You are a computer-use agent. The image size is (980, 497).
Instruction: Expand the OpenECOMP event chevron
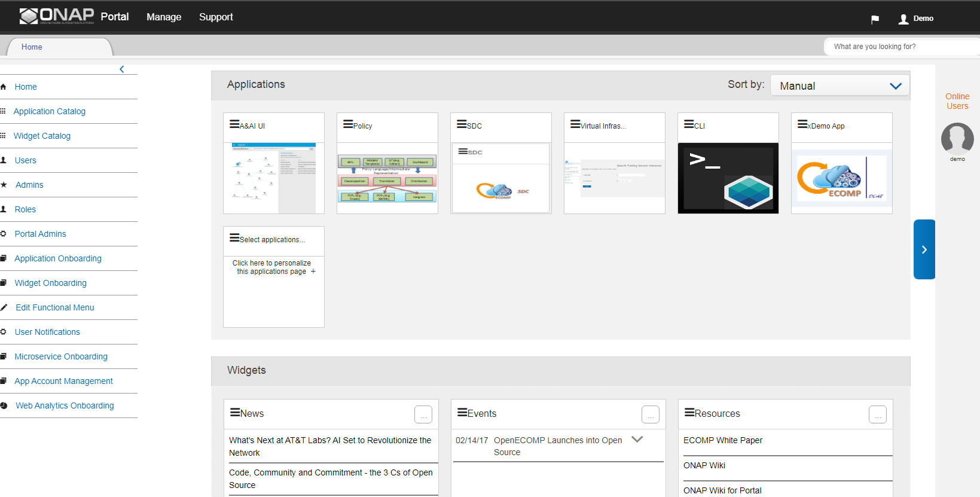tap(637, 439)
